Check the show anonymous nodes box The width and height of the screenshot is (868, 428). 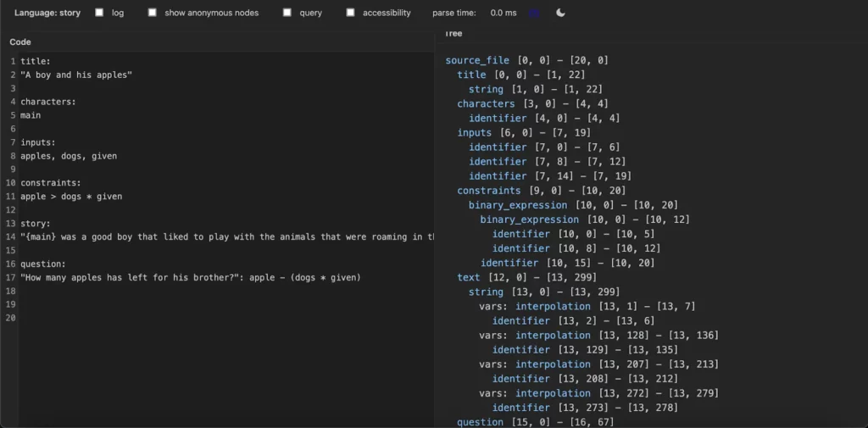(x=153, y=13)
